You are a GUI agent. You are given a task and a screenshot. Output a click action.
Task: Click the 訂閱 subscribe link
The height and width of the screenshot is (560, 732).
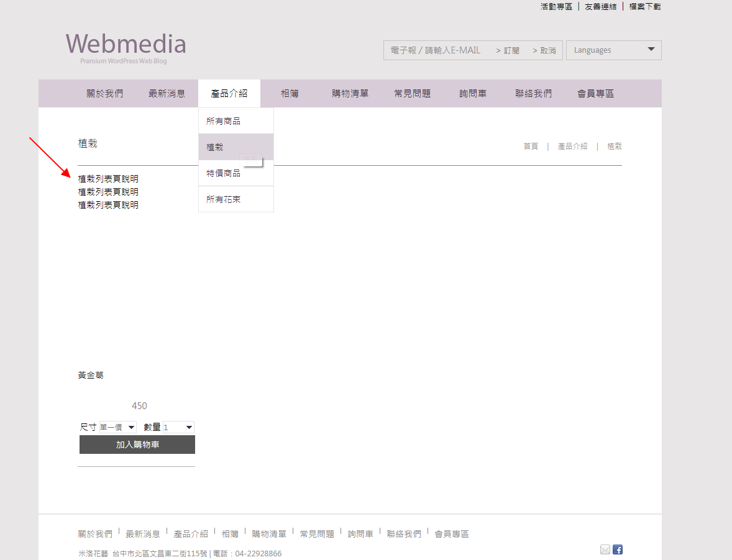[508, 50]
